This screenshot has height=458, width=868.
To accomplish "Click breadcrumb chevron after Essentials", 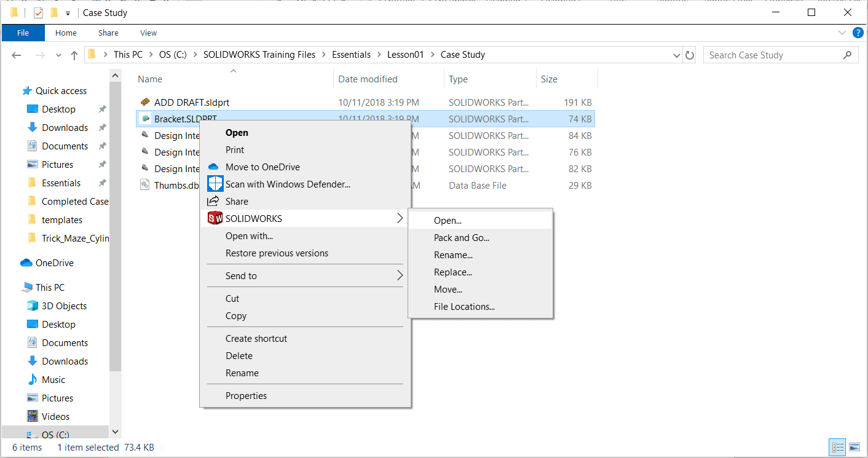I will [x=379, y=55].
